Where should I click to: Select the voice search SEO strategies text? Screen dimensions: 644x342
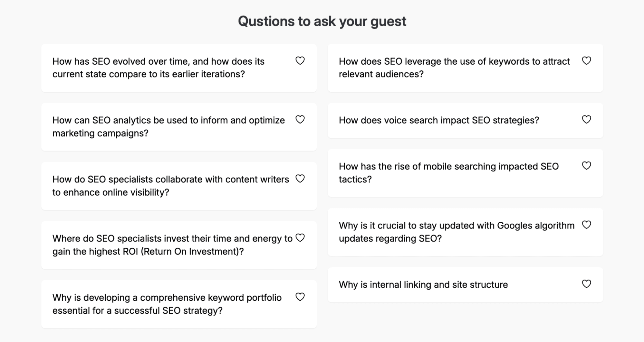439,120
